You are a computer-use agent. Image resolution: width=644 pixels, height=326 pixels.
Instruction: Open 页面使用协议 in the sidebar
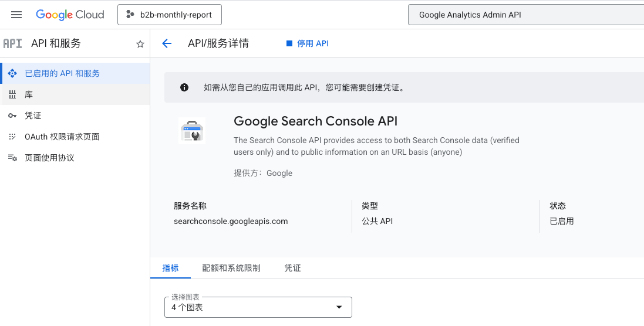coord(75,158)
